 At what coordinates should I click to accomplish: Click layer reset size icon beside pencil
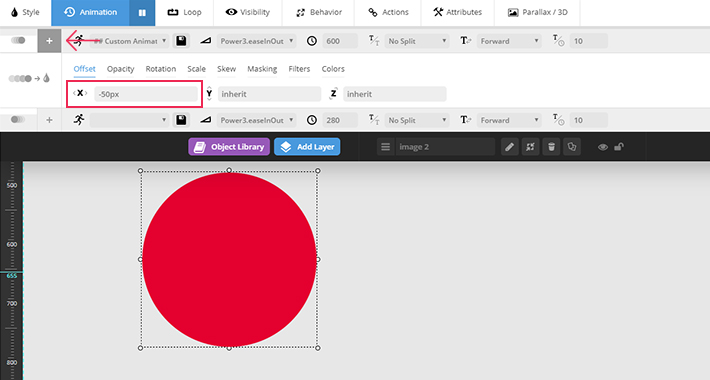pos(530,147)
